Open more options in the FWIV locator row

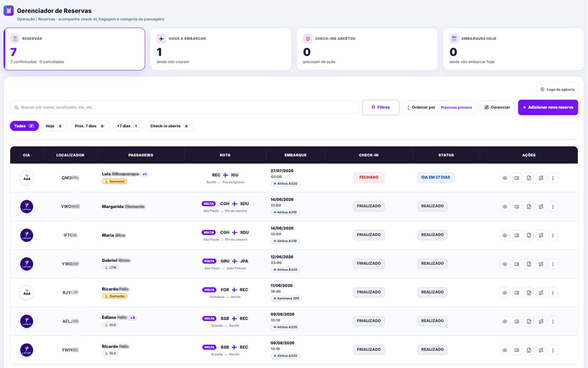point(553,350)
